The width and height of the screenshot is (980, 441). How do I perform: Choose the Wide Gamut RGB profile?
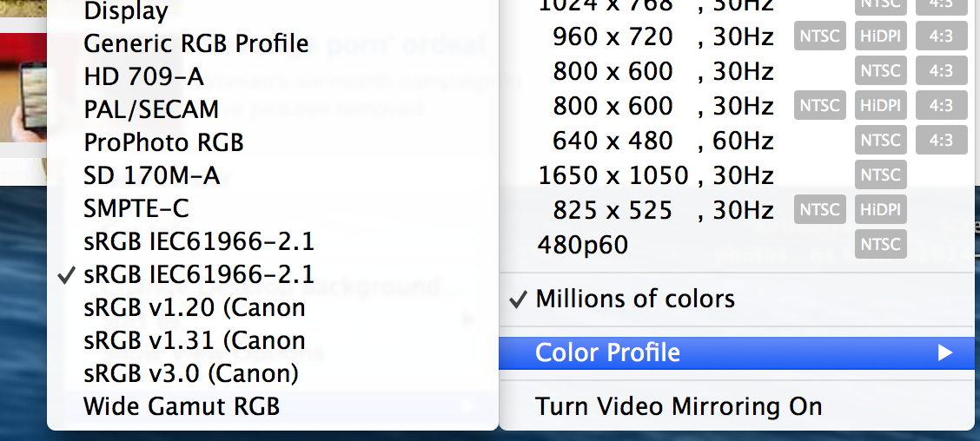[182, 406]
